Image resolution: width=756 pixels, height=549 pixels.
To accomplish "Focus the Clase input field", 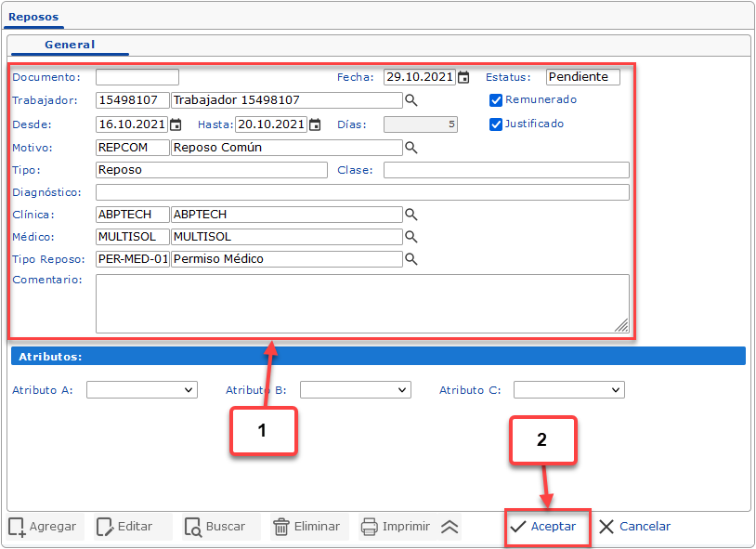I will click(x=506, y=170).
